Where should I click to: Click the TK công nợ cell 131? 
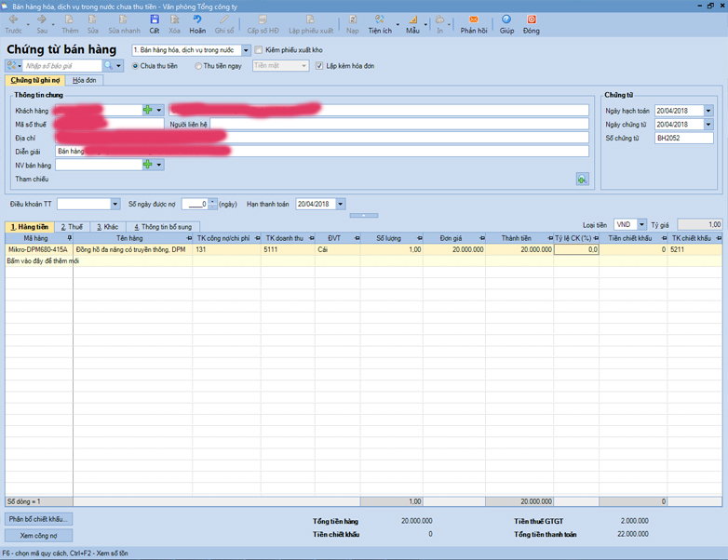226,249
